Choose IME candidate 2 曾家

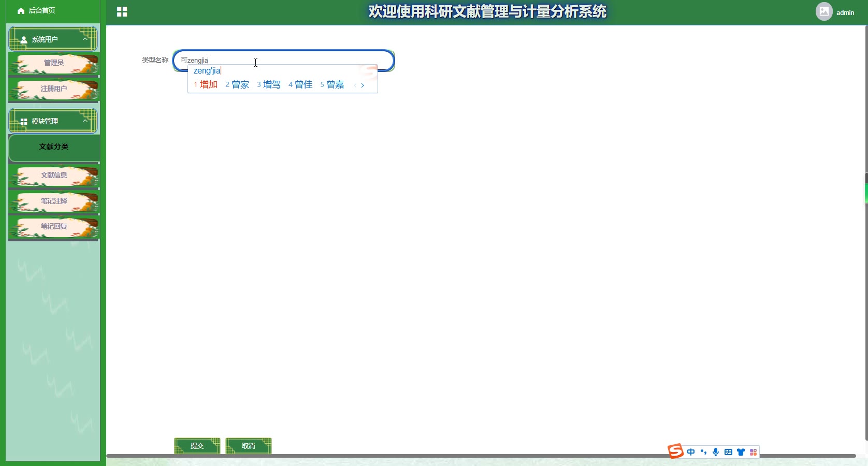pos(237,84)
